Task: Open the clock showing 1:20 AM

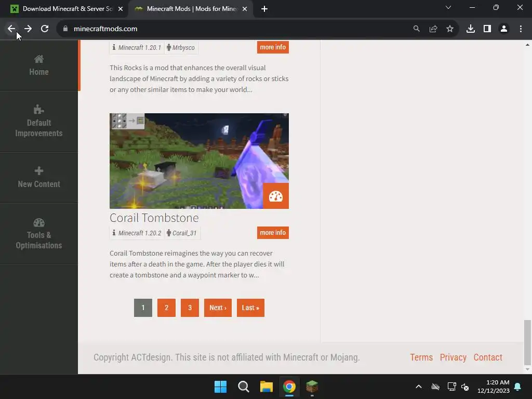Action: 494,387
